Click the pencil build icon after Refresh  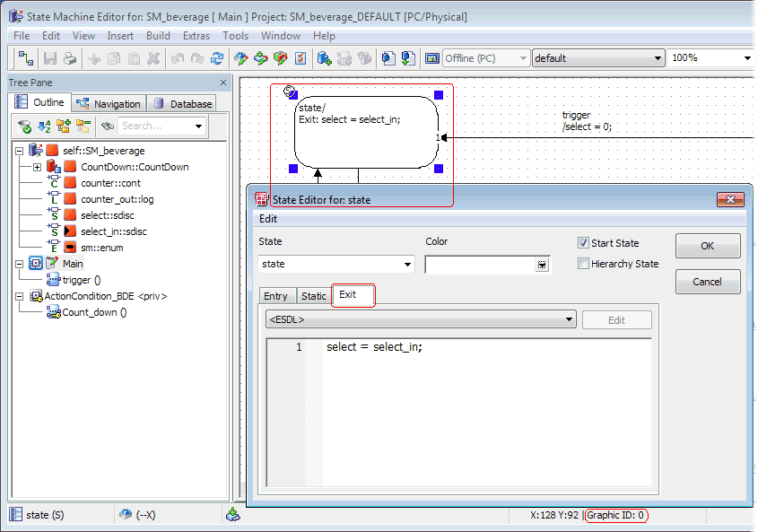coord(240,58)
